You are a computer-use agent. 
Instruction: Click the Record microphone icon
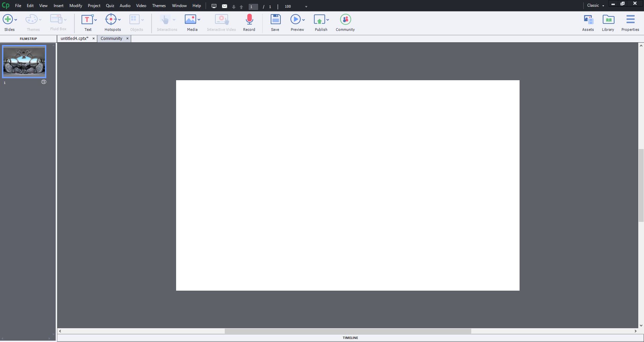tap(249, 20)
